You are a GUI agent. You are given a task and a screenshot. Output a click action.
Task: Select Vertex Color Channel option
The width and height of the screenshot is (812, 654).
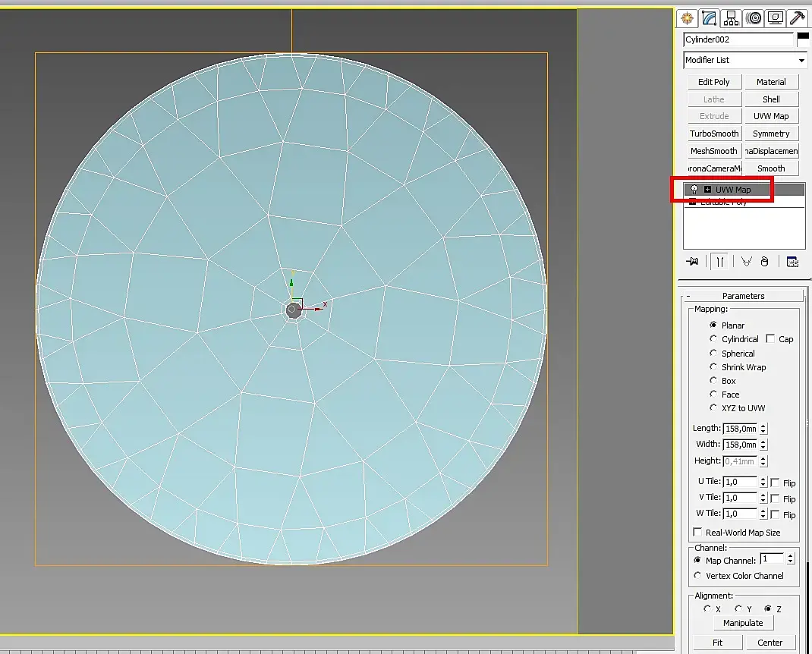698,576
